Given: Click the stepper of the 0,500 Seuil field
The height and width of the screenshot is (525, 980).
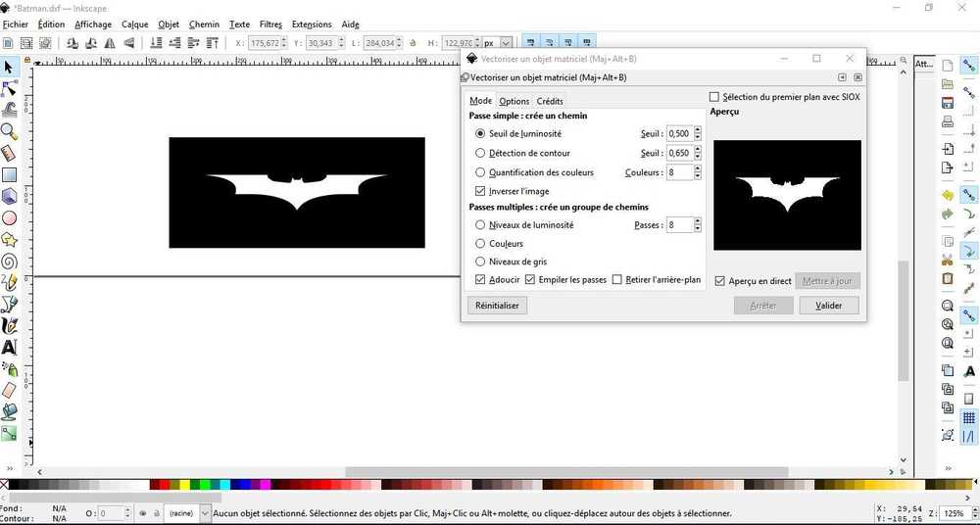Looking at the screenshot, I should 698,134.
